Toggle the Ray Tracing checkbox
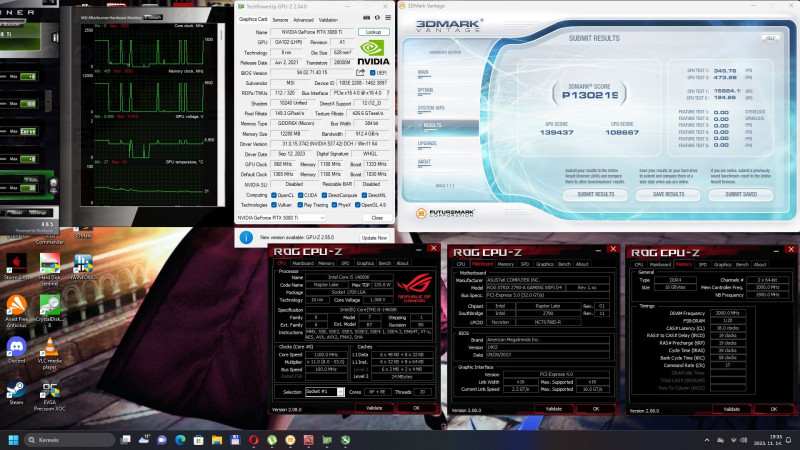800x450 pixels. pos(300,205)
